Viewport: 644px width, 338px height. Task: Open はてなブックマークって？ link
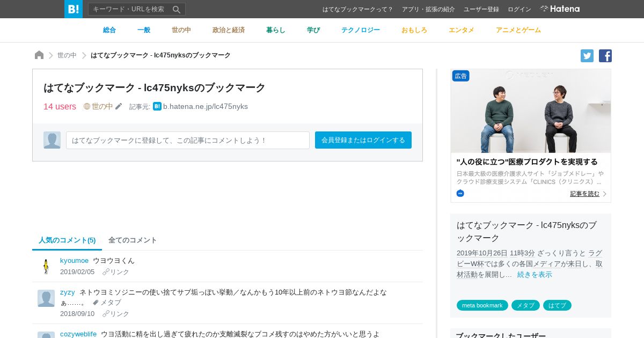coord(358,9)
